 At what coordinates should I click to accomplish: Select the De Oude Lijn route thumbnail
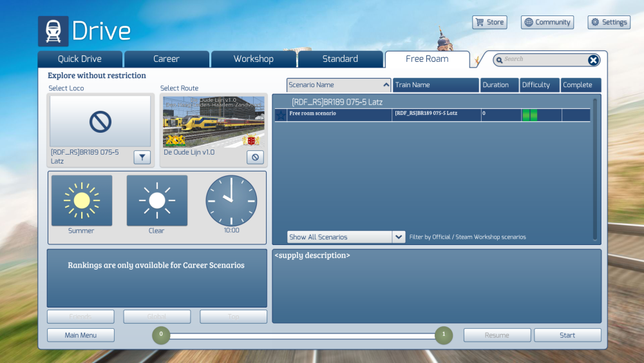point(213,121)
